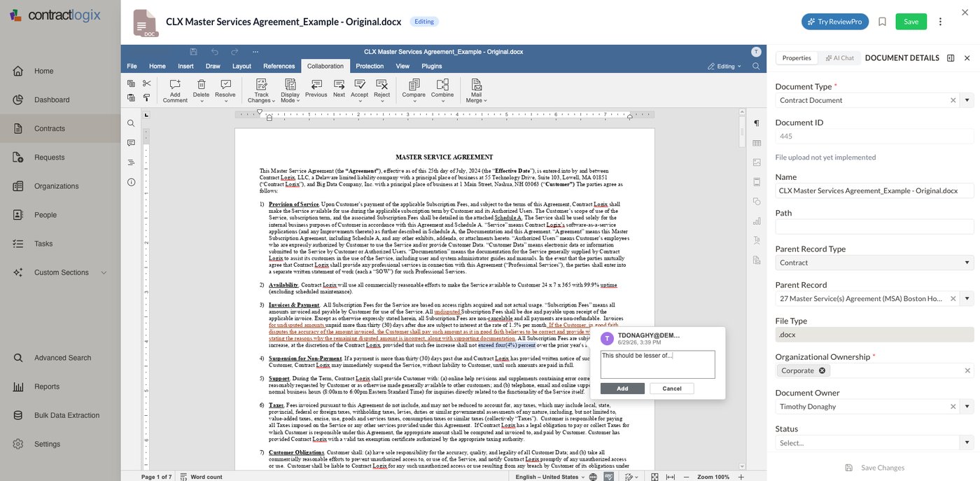980x481 pixels.
Task: Toggle spell checking in status bar
Action: coord(608,477)
